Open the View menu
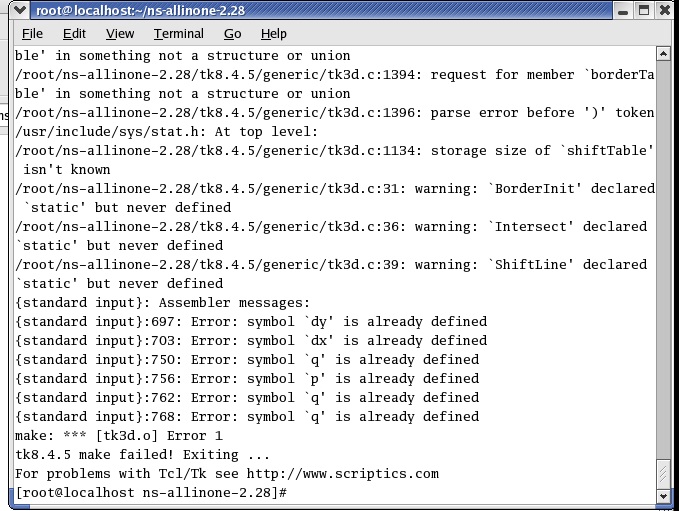This screenshot has width=679, height=511. pos(120,34)
